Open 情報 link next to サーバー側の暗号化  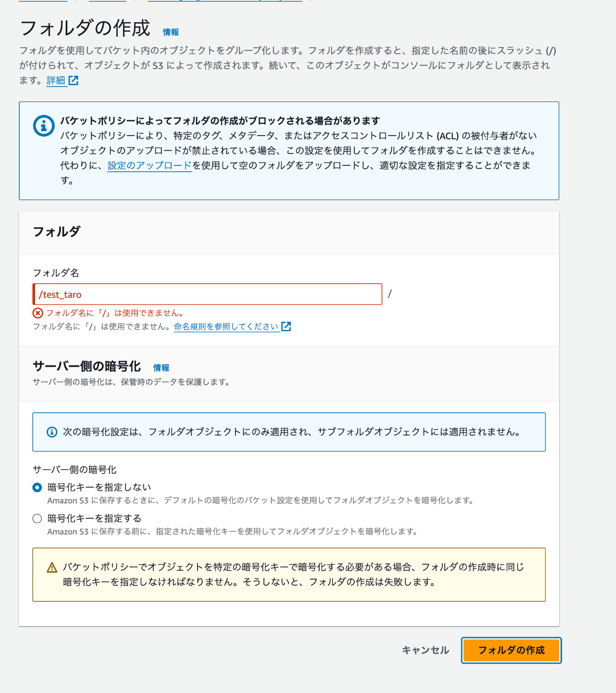coord(161,368)
